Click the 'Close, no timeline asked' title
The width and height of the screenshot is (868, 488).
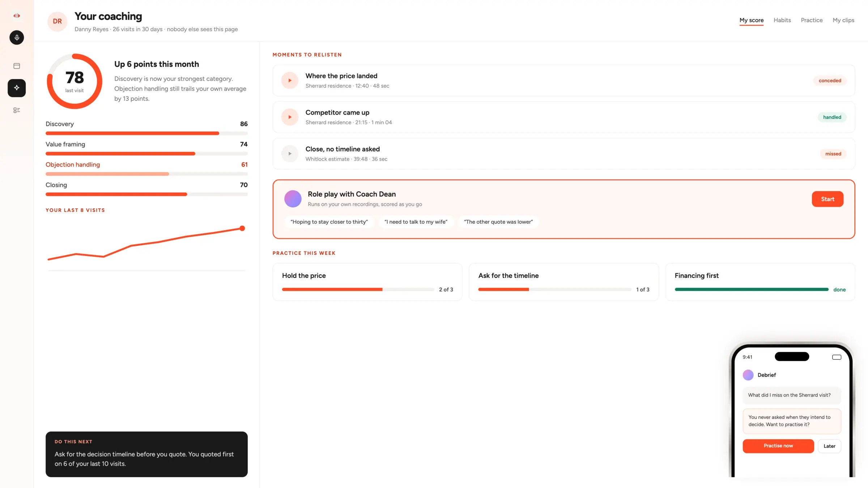pyautogui.click(x=342, y=149)
